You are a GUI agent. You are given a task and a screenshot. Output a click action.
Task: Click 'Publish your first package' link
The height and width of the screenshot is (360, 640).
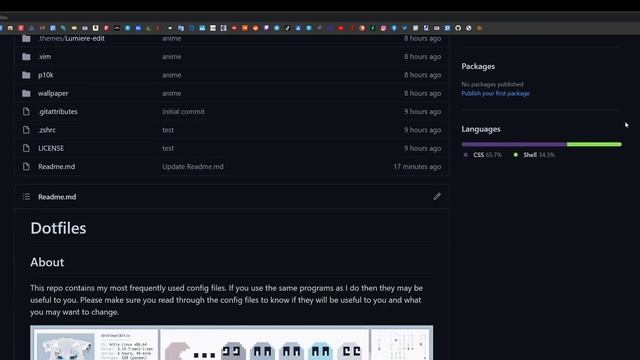tap(496, 93)
